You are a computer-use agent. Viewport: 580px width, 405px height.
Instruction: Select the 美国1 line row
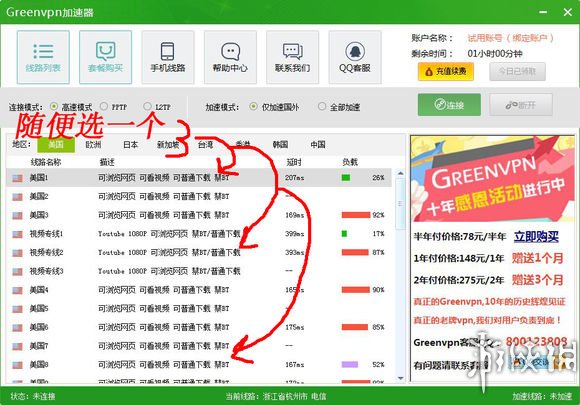point(199,178)
